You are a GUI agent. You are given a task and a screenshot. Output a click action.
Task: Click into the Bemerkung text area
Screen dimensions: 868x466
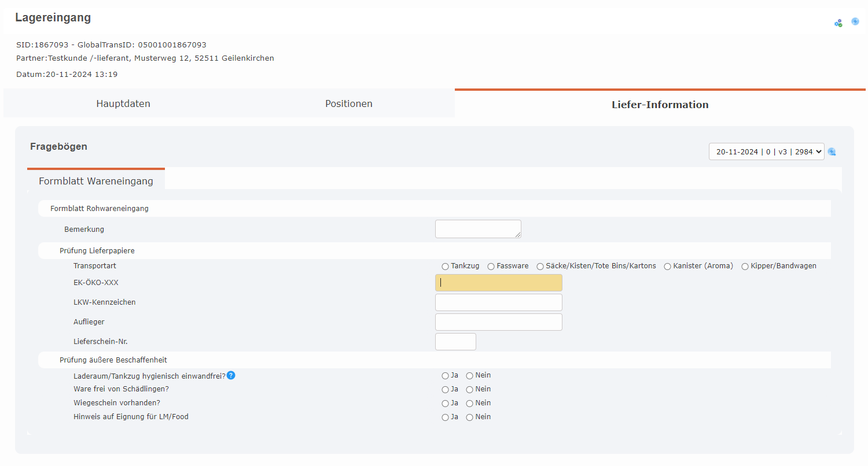pos(477,229)
